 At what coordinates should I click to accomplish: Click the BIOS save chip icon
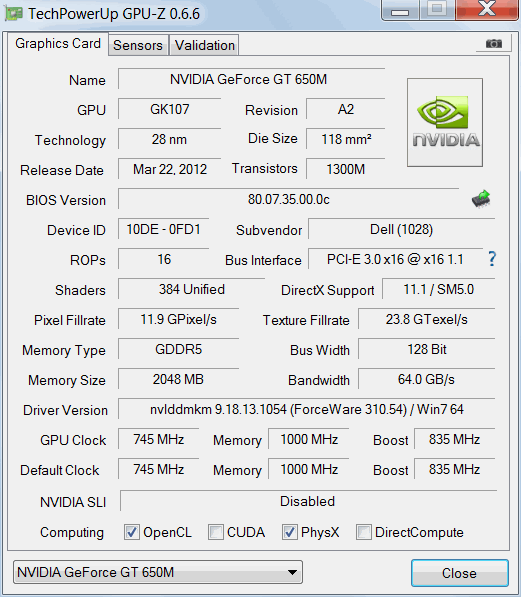tap(481, 199)
